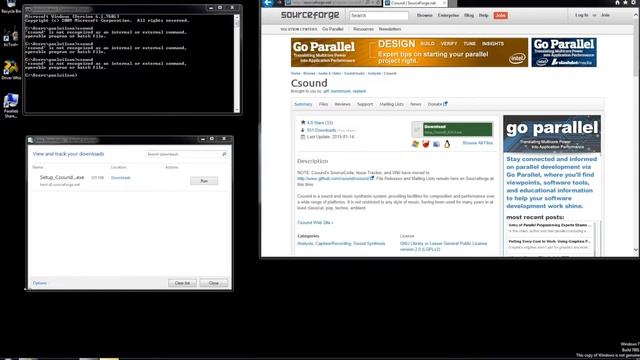Click the Options link in downloads window
The width and height of the screenshot is (640, 360).
(40, 283)
